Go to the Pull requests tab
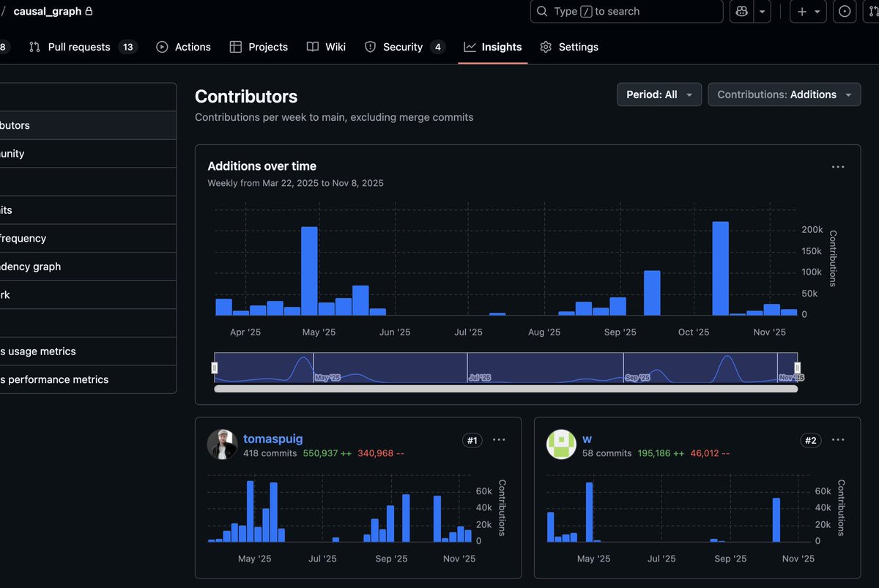Screen dimensions: 879x588 tap(83, 47)
